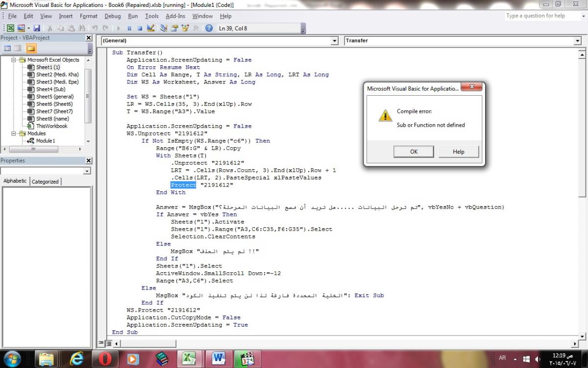Toggle Folders view in Project pane
This screenshot has height=368, width=588.
tap(31, 48)
